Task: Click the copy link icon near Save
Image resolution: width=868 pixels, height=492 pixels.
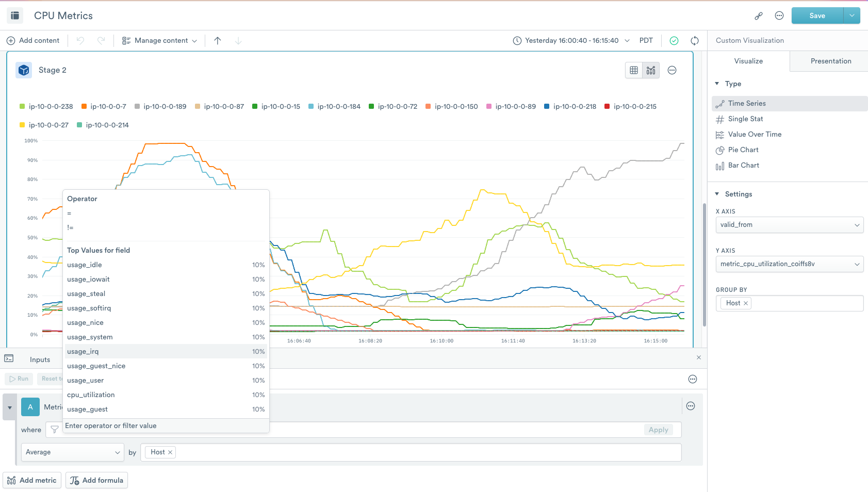Action: (758, 16)
